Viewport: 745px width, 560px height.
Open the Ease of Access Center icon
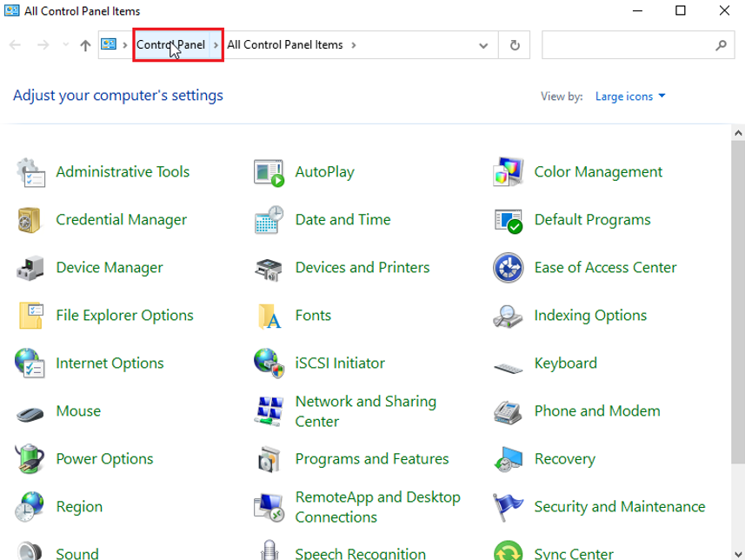pyautogui.click(x=508, y=268)
